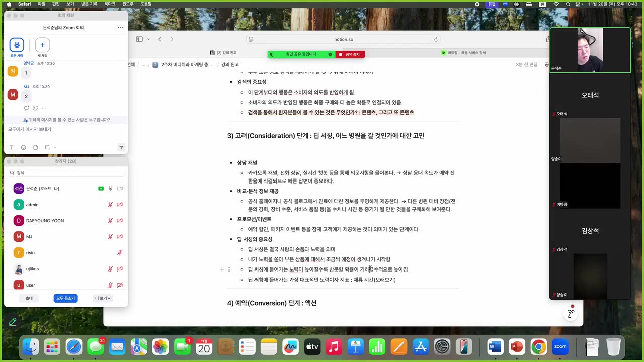
Task: Select the 문석준 video thumbnail
Action: point(590,50)
